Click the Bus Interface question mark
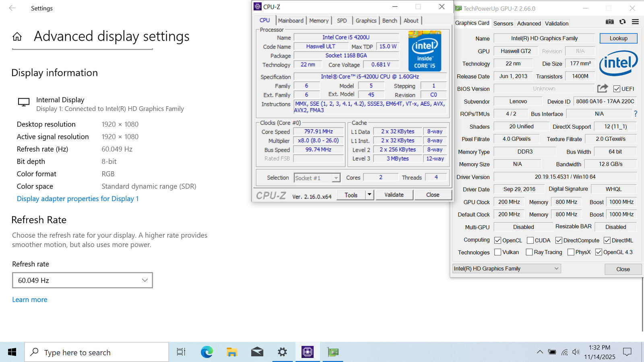 tap(636, 114)
